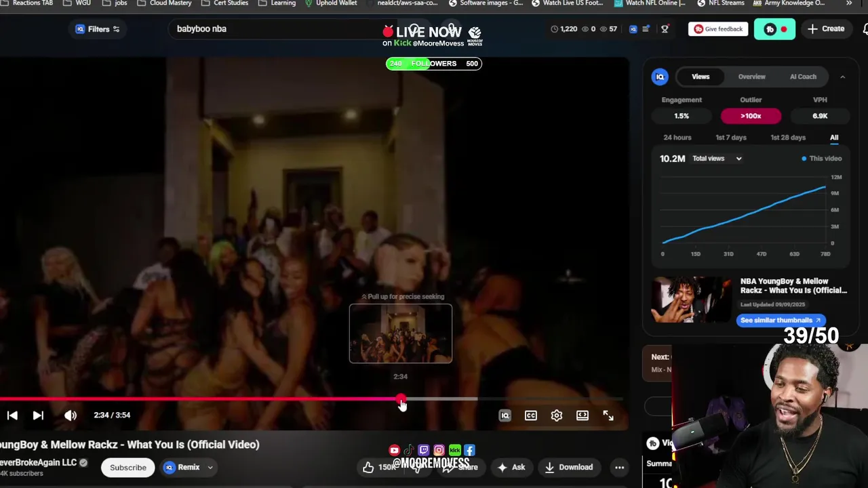Open the Create button
The width and height of the screenshot is (868, 488).
click(826, 29)
